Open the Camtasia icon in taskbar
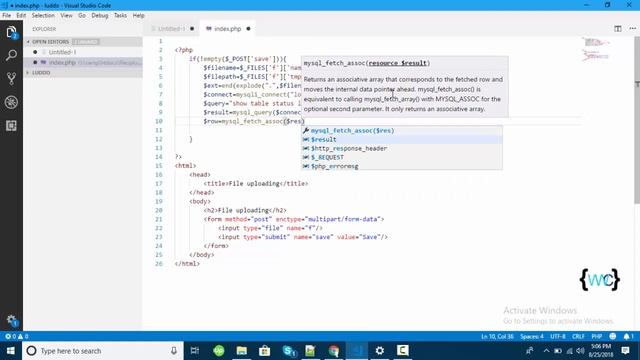Viewport: 640px width, 360px height. pos(402,351)
